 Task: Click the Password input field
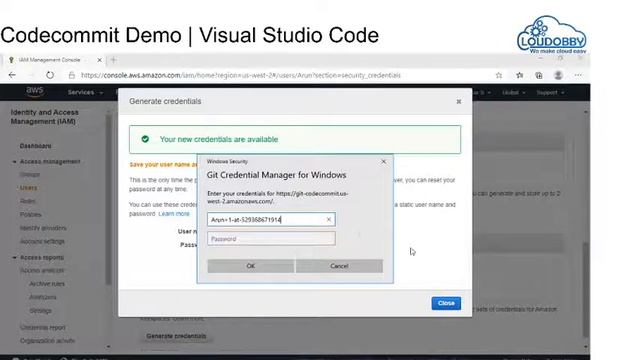click(271, 239)
